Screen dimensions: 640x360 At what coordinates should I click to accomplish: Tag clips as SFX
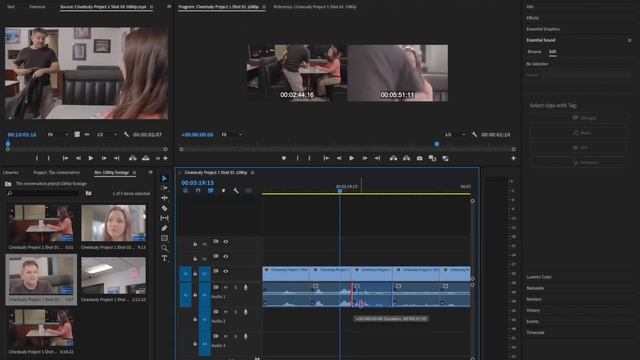click(578, 147)
